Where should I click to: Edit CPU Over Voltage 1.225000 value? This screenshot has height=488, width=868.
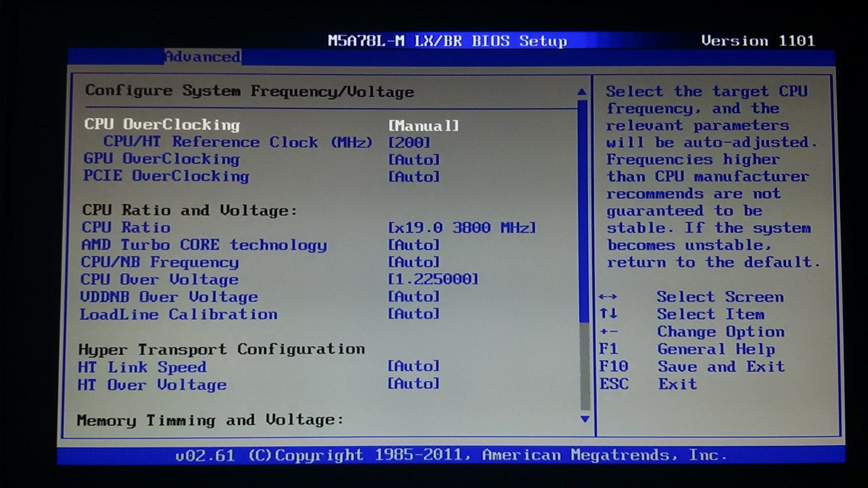[x=433, y=279]
